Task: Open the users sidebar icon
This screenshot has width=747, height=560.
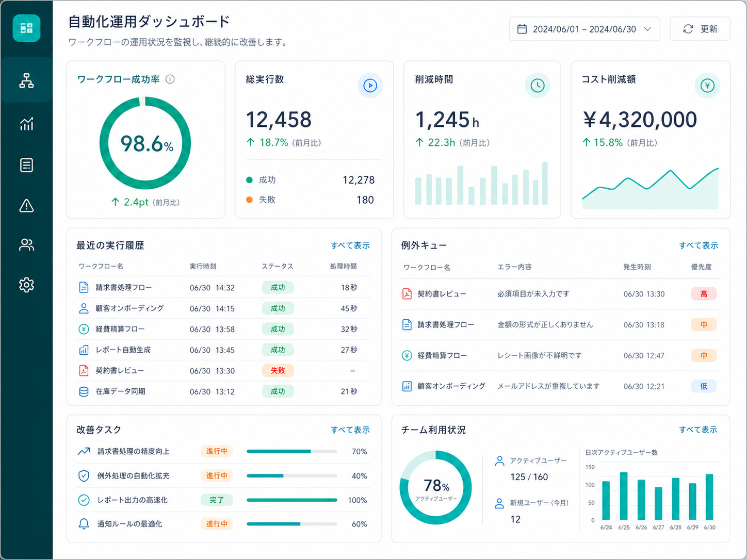Action: 26,245
